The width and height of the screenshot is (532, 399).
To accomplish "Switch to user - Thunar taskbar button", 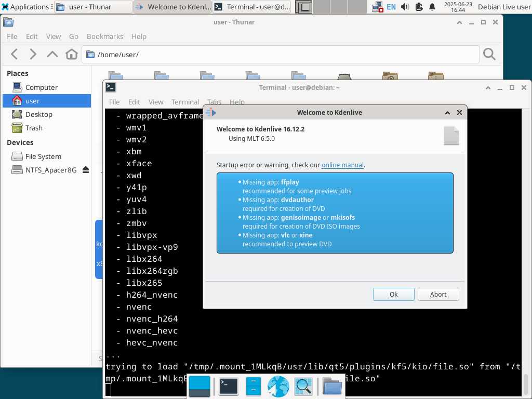I will pos(93,7).
